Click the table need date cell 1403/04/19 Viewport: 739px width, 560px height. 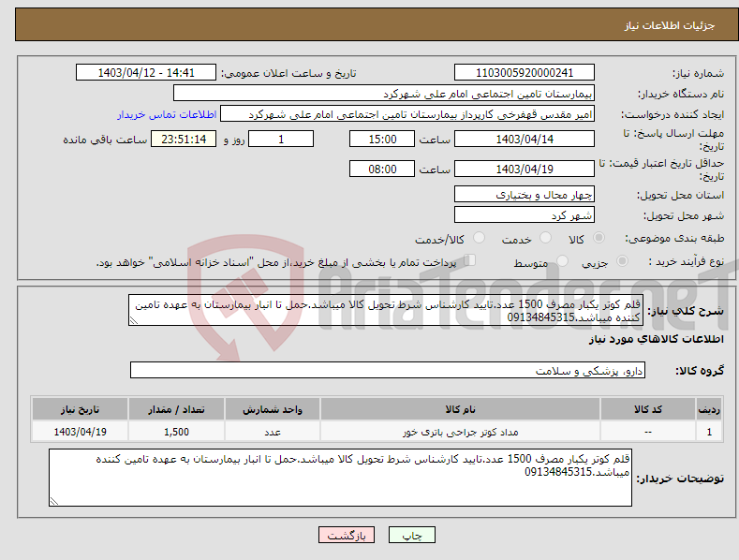[x=81, y=432]
